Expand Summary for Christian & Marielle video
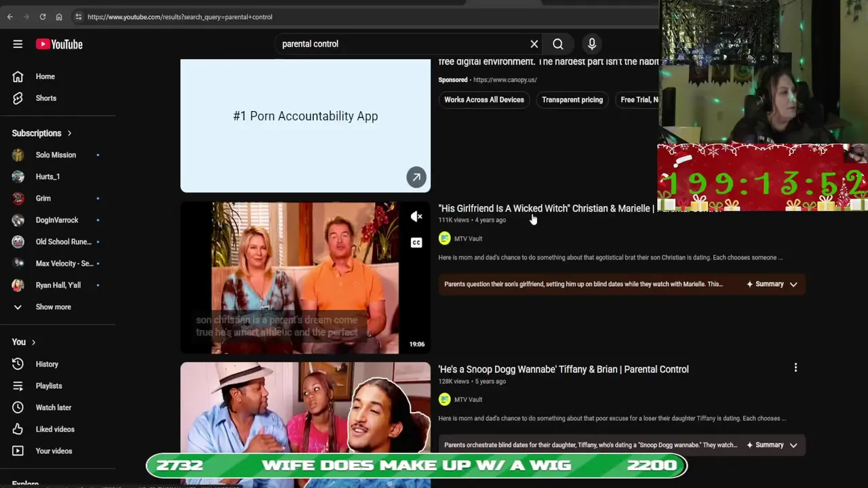Viewport: 868px width, 488px height. [x=772, y=284]
